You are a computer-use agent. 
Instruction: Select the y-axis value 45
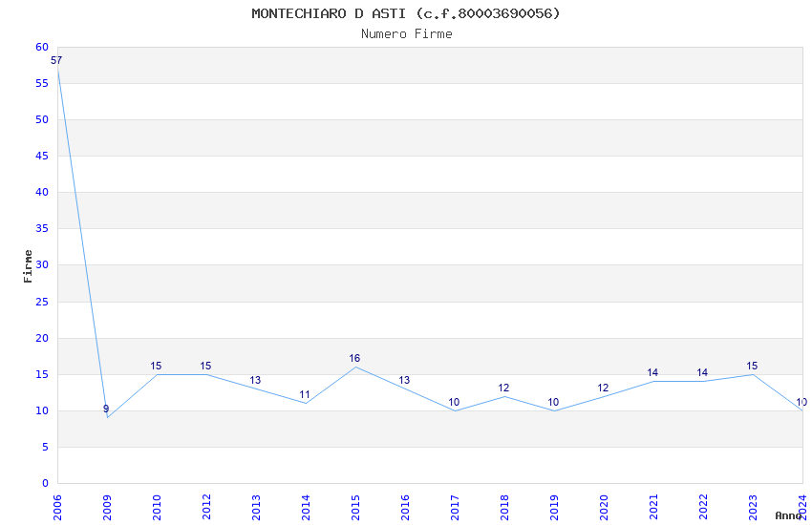(x=42, y=156)
